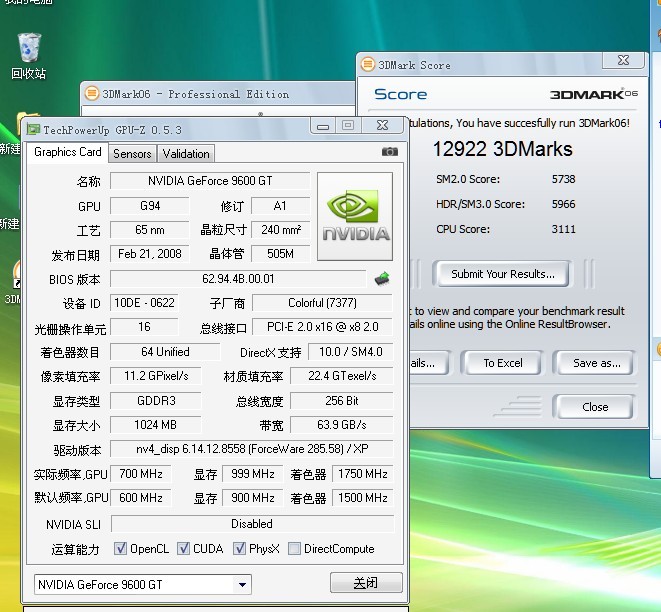Click the shaders value 64 Unified
This screenshot has width=661, height=612.
pos(165,352)
